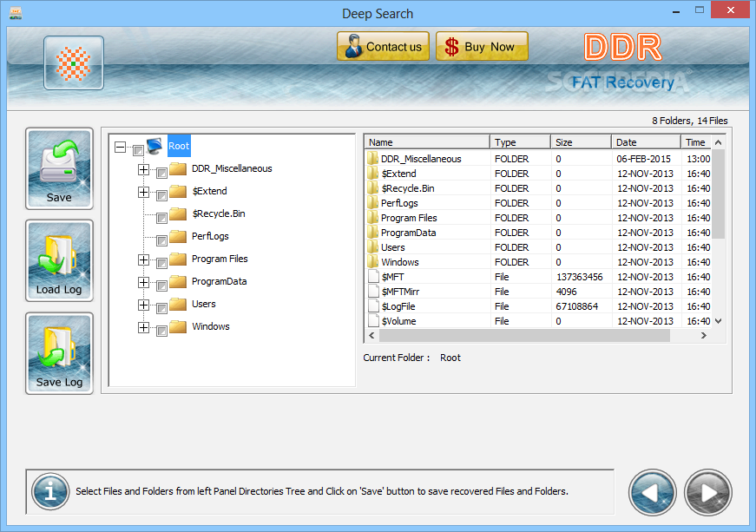
Task: Expand the Windows tree node
Action: point(143,327)
